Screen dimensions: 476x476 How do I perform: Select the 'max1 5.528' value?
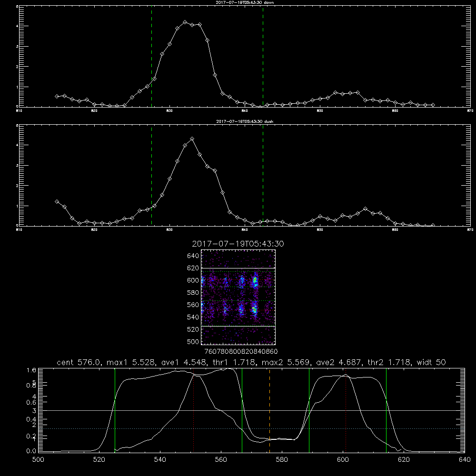pyautogui.click(x=132, y=362)
